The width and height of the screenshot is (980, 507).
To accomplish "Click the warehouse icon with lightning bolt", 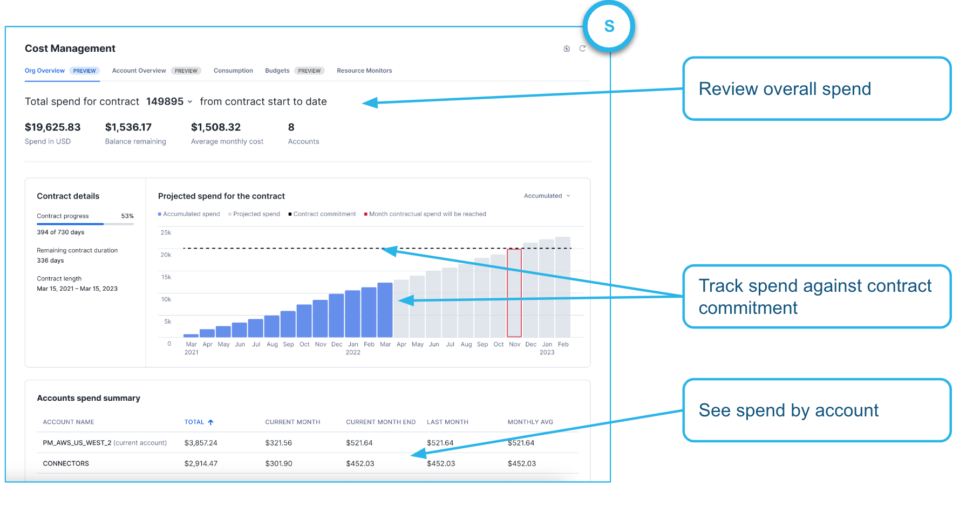I will (x=567, y=49).
